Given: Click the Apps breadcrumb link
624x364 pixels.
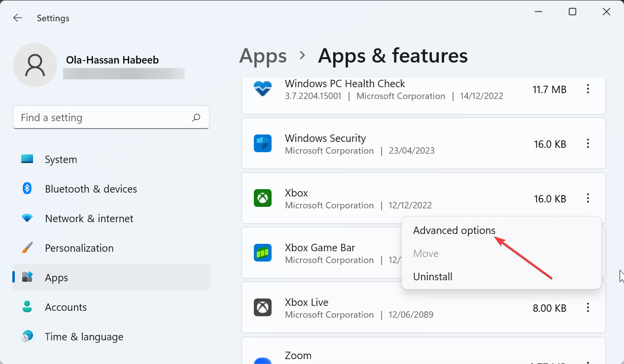Looking at the screenshot, I should [263, 56].
